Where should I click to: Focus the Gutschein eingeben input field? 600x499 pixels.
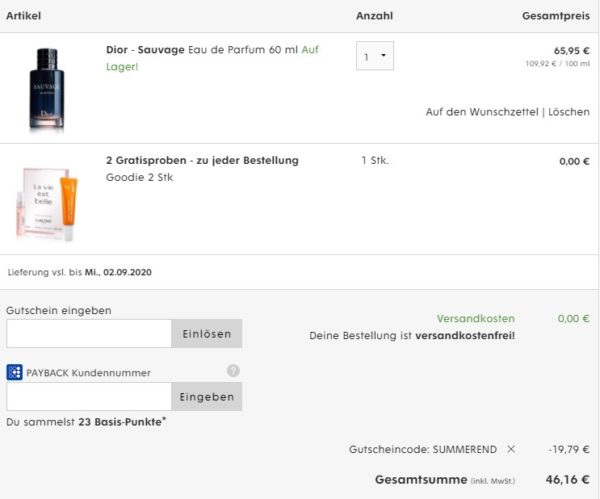(89, 334)
